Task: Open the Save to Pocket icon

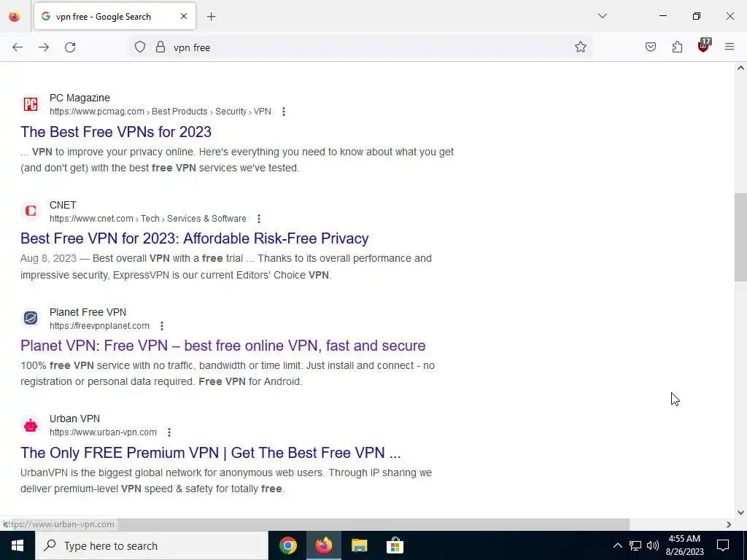Action: 651,47
